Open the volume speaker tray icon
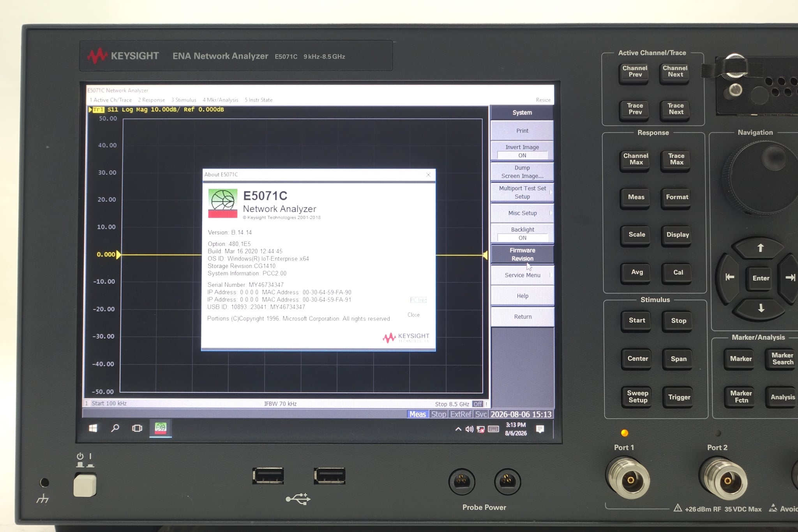The image size is (798, 532). coord(469,429)
